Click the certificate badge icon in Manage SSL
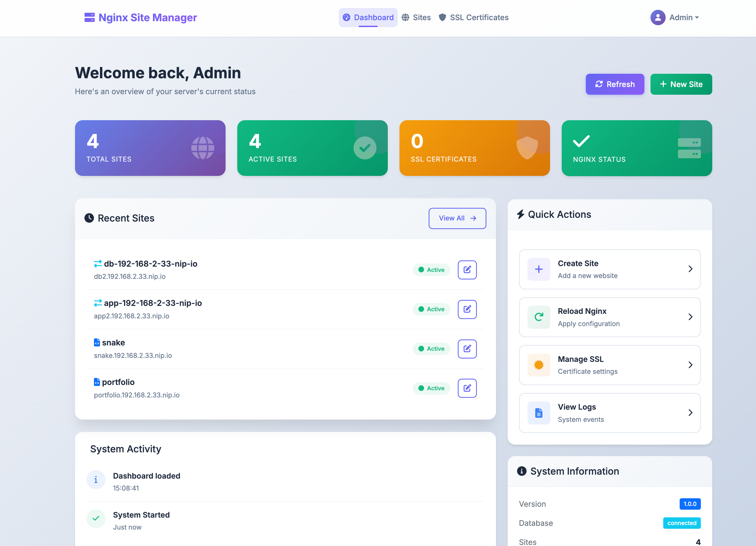The height and width of the screenshot is (546, 756). [x=539, y=365]
